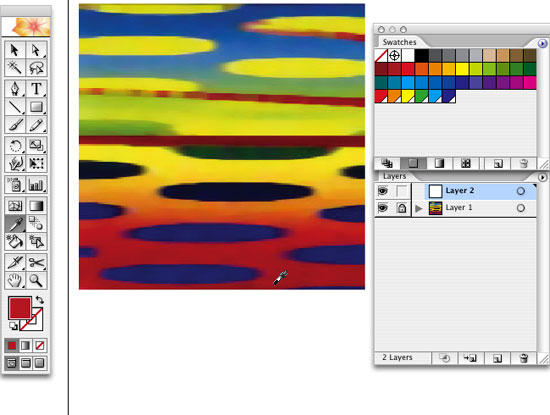Viewport: 550px width, 415px height.
Task: Show all swatches button
Action: (387, 163)
